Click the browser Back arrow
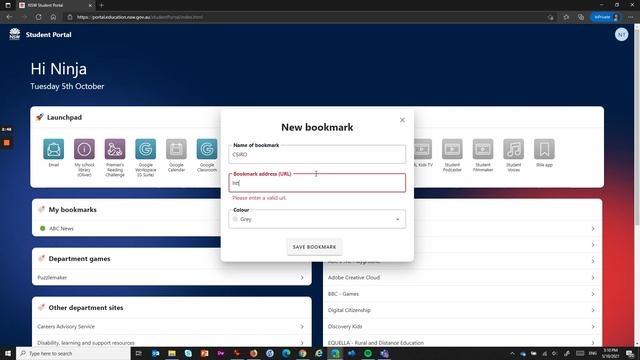The width and height of the screenshot is (640, 360). [9, 17]
